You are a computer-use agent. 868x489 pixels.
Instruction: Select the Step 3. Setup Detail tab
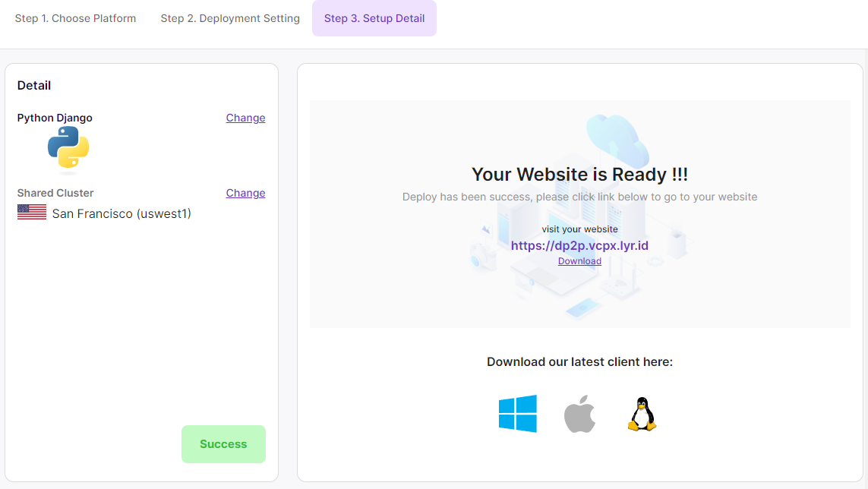374,18
